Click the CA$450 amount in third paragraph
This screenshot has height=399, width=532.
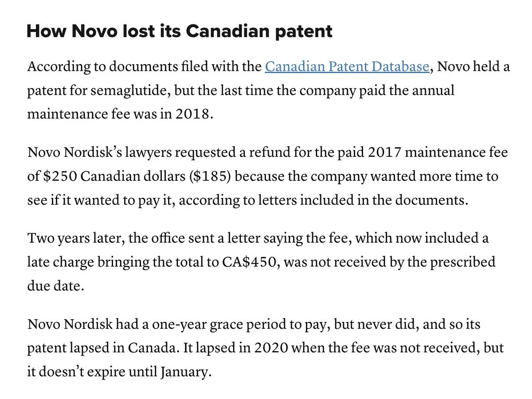[x=250, y=262]
